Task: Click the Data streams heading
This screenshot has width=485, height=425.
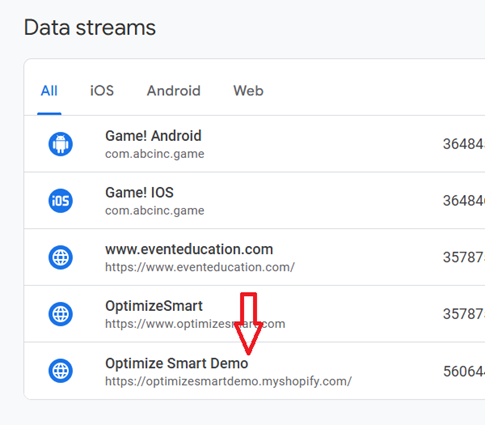Action: (x=90, y=27)
